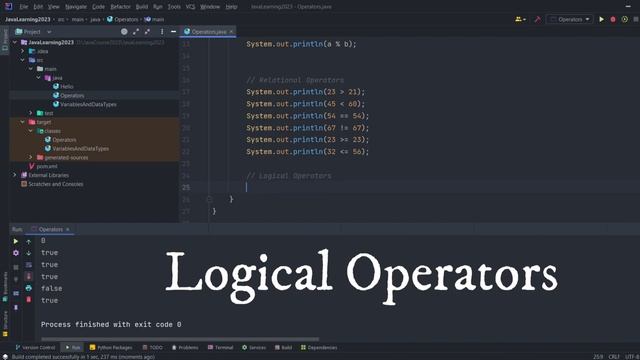Image resolution: width=640 pixels, height=360 pixels.
Task: Open the Code With Me people icon
Action: pyautogui.click(x=520, y=19)
